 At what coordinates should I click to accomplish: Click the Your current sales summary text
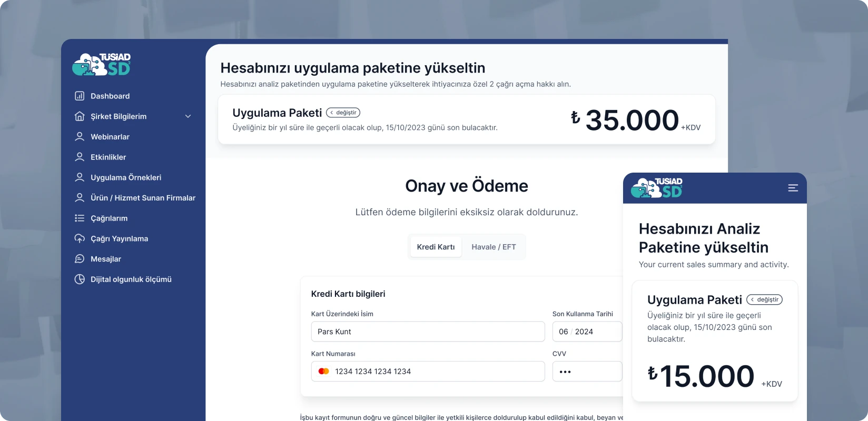[714, 264]
